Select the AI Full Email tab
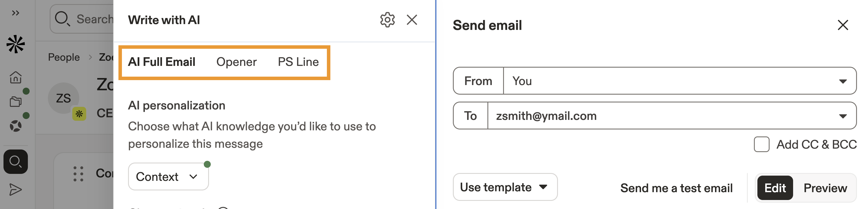 pos(161,62)
